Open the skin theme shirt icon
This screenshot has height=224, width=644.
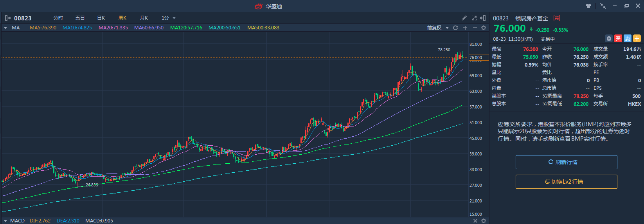pos(588,6)
